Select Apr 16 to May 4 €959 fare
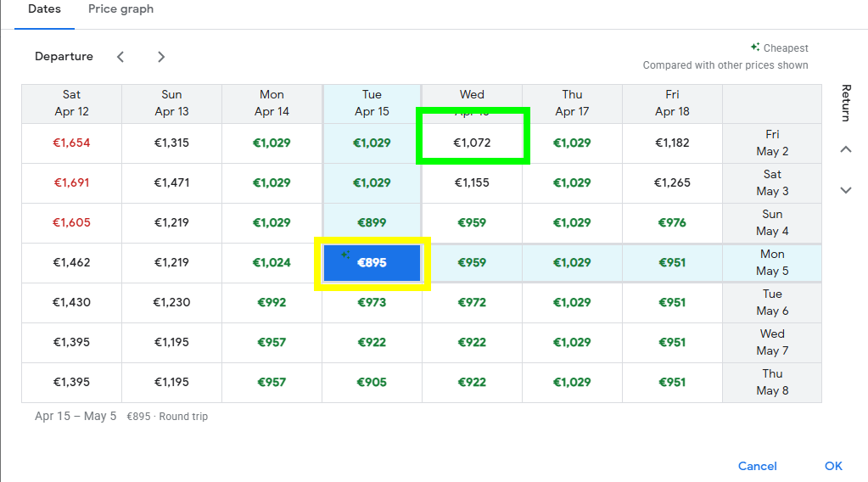The image size is (868, 482). pos(473,222)
